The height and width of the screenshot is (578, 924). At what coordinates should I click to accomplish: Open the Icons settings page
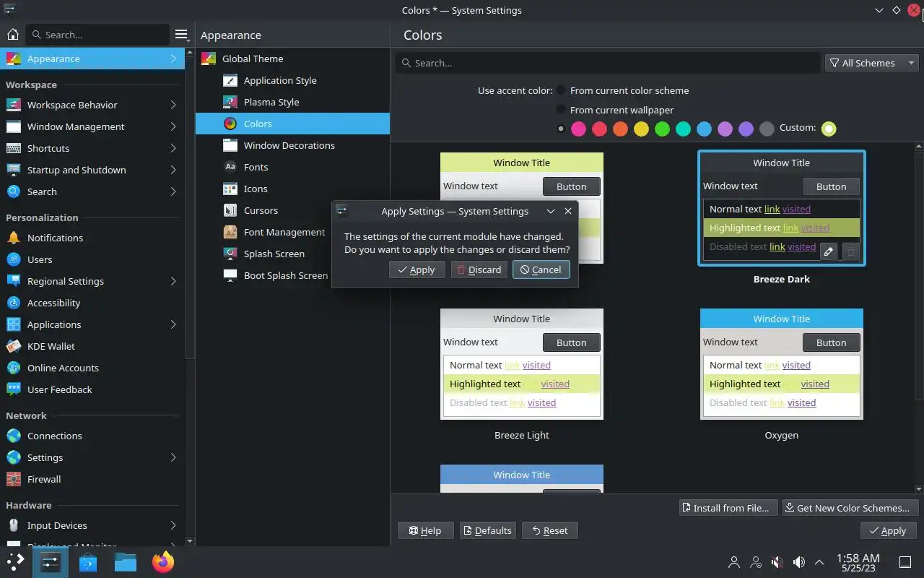pyautogui.click(x=292, y=189)
